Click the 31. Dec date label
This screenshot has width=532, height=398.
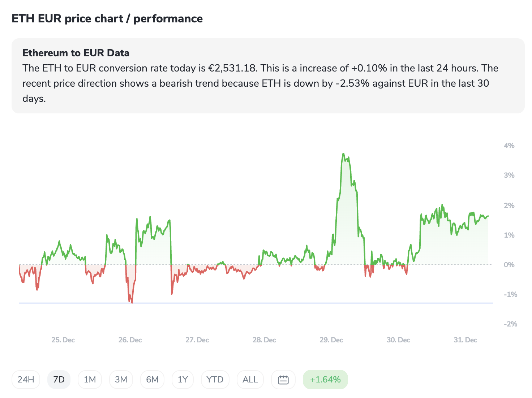point(465,340)
